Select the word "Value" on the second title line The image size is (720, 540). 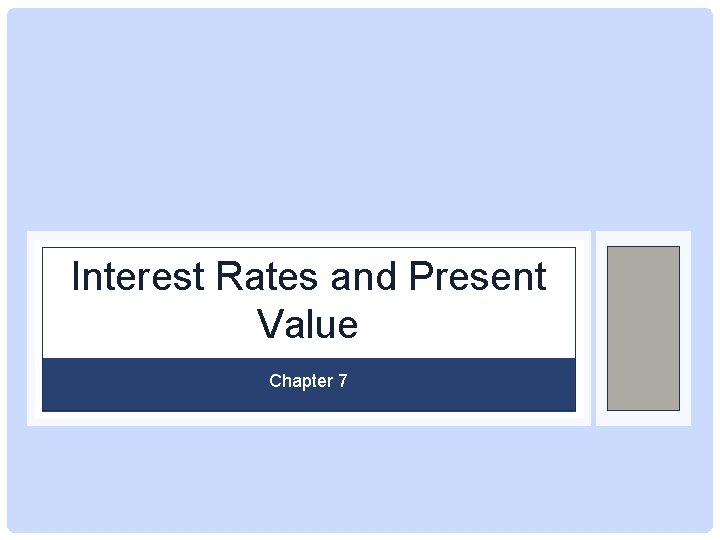(307, 324)
